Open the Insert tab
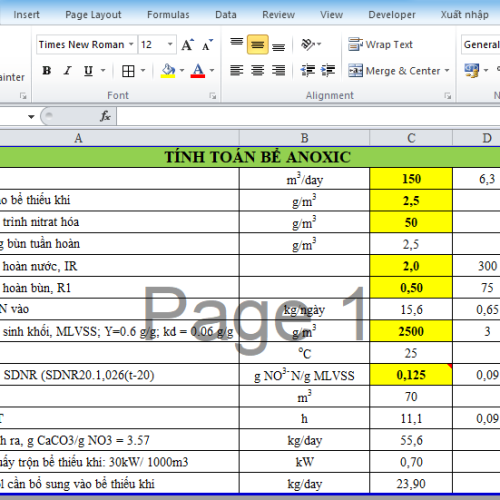 click(x=26, y=15)
